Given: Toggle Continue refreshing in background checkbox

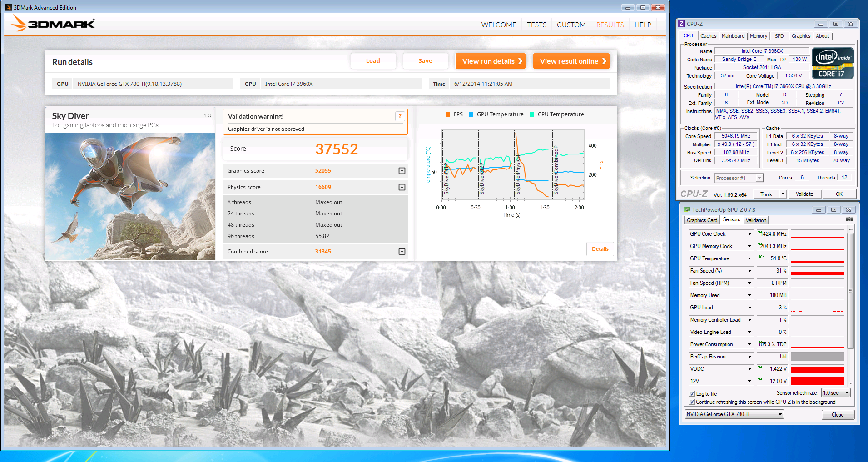Looking at the screenshot, I should (x=692, y=402).
